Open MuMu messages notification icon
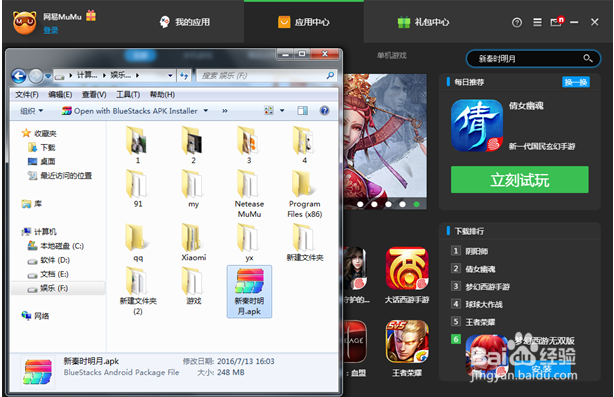 tap(556, 22)
